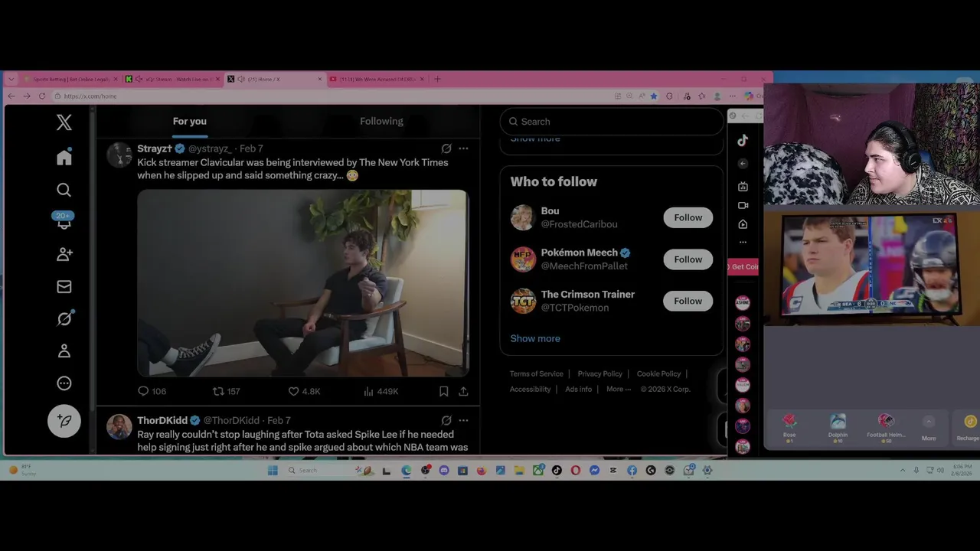980x551 pixels.
Task: Open TikTok panel three-dots menu
Action: [x=743, y=242]
